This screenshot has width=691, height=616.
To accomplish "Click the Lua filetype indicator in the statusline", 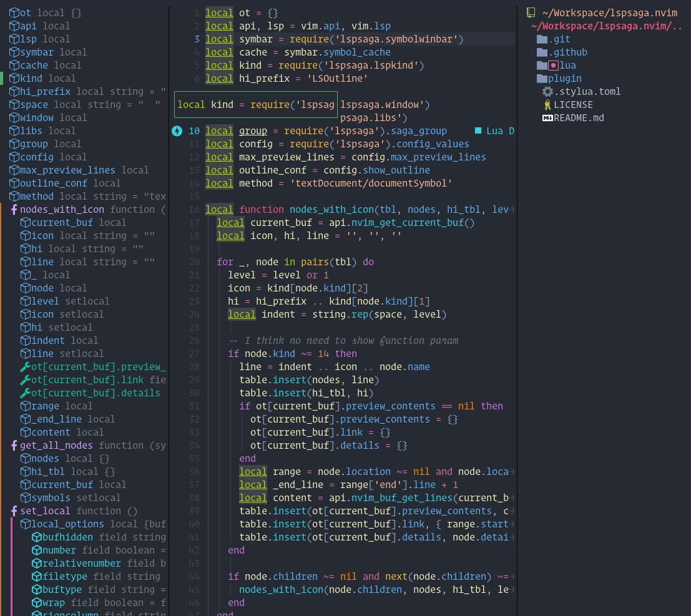I will click(x=495, y=130).
